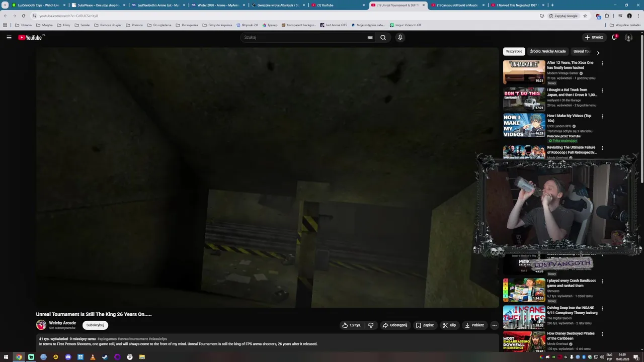
Task: Select the Źródło: Welchy Arcade chip
Action: click(548, 51)
